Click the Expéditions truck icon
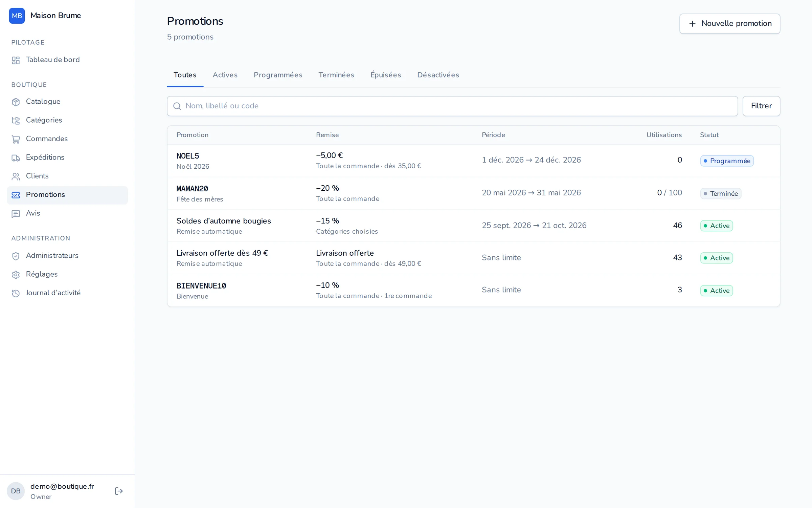 [x=16, y=158]
